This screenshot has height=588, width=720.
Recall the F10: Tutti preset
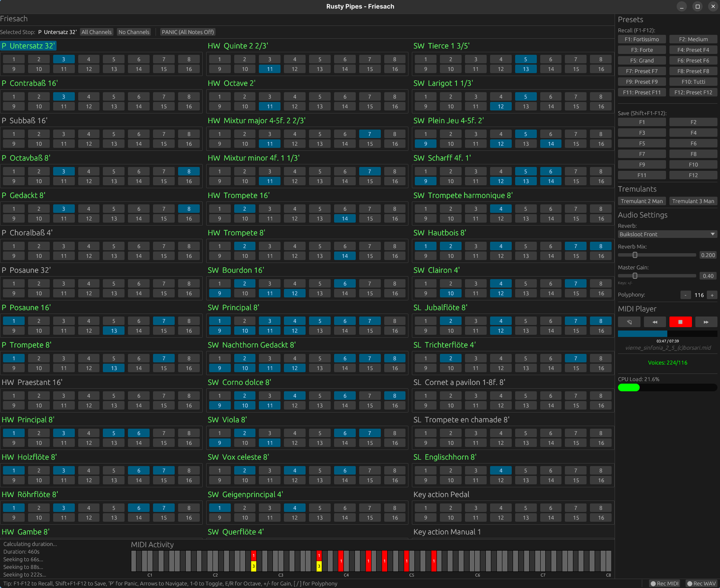coord(693,82)
